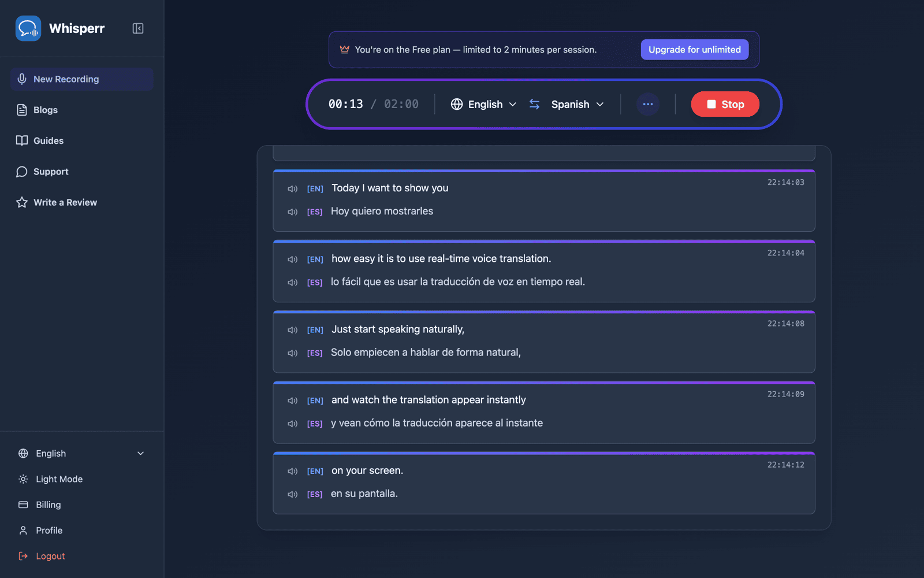The height and width of the screenshot is (578, 924).
Task: Click text 'Just start speaking naturally,'
Action: click(x=398, y=329)
